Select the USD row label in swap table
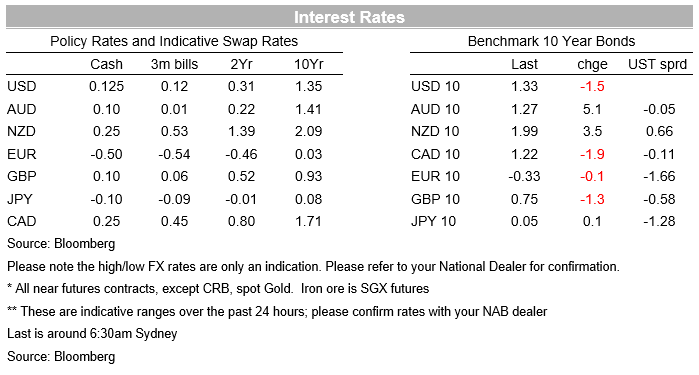This screenshot has width=699, height=375. click(x=21, y=86)
